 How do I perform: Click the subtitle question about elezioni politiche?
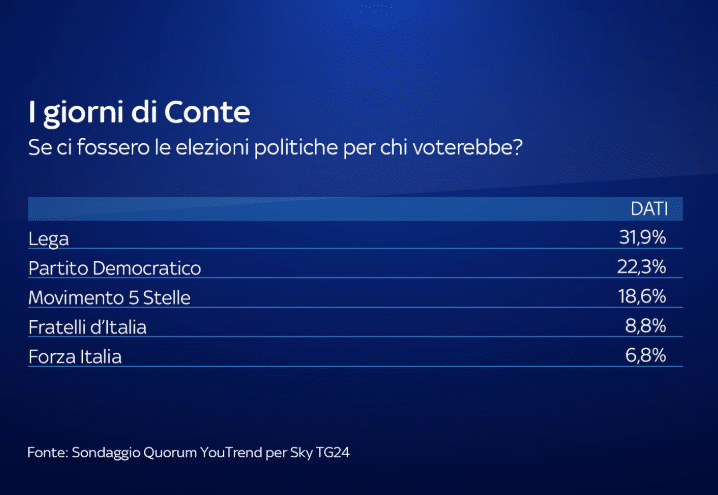(276, 148)
